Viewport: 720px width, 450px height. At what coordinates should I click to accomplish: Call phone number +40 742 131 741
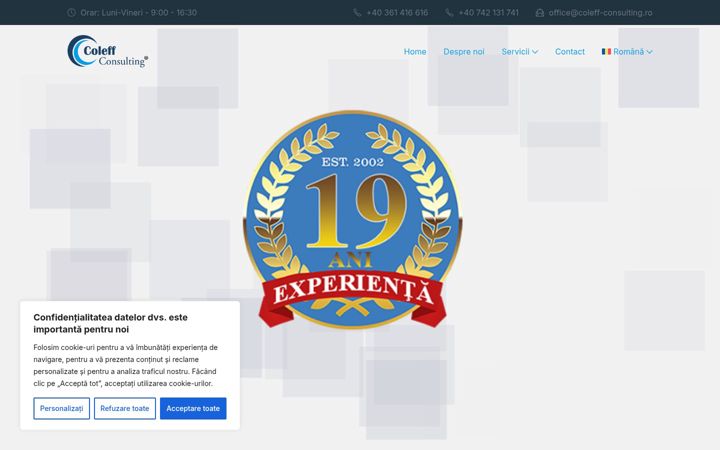tap(488, 12)
